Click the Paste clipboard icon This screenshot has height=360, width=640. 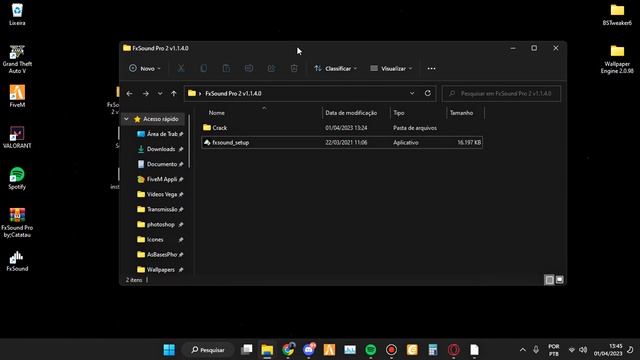click(x=226, y=69)
